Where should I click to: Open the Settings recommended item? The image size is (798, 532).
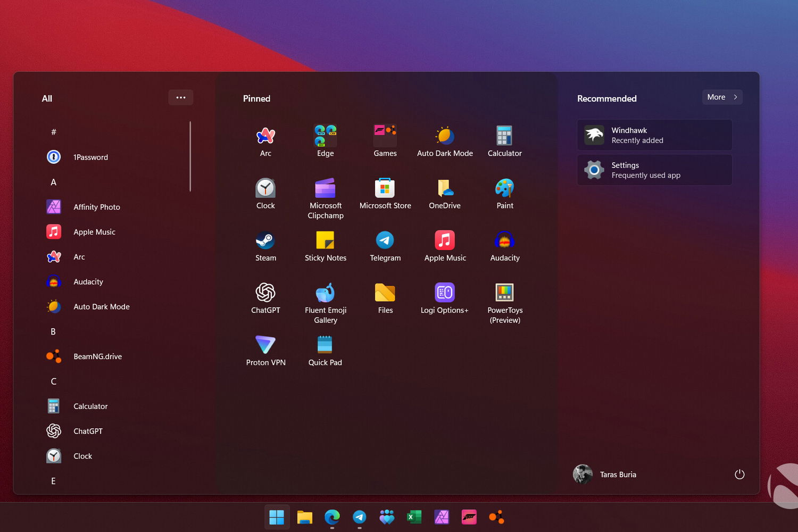[655, 170]
